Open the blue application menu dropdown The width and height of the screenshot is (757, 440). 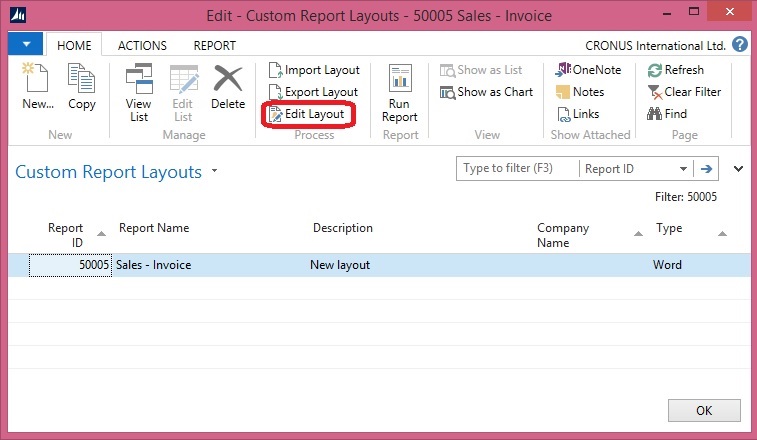(26, 44)
